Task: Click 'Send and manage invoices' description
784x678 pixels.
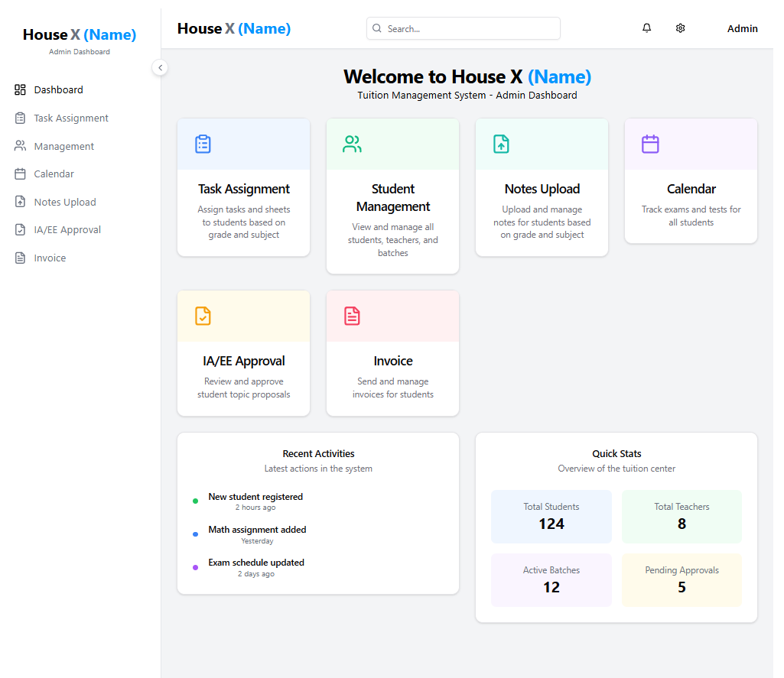Action: pos(393,388)
